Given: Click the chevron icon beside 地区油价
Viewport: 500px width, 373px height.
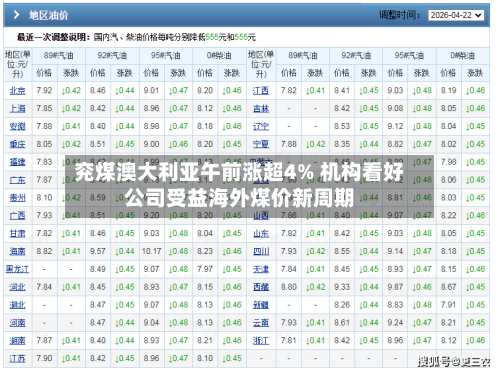Looking at the screenshot, I should (16, 15).
